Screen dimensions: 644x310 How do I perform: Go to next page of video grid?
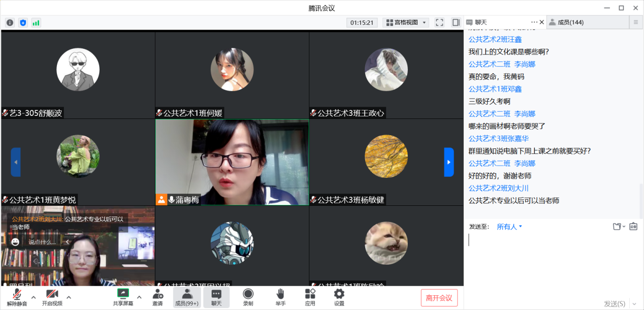pos(448,162)
